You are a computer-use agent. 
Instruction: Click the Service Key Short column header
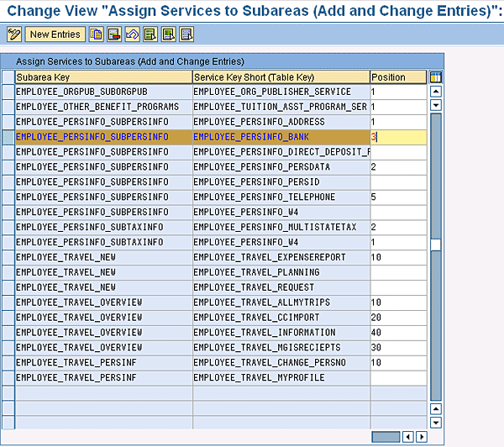pyautogui.click(x=281, y=77)
